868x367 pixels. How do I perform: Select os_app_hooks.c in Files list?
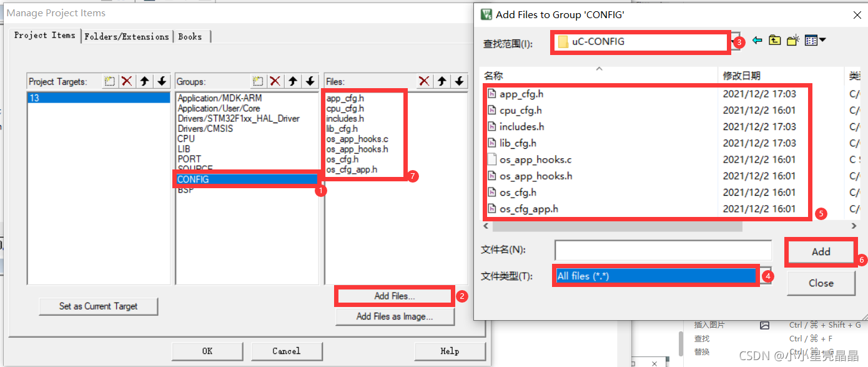click(x=357, y=139)
